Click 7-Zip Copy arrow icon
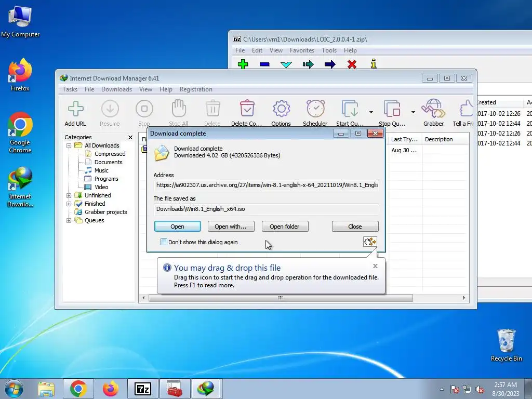532x399 pixels. [308, 64]
